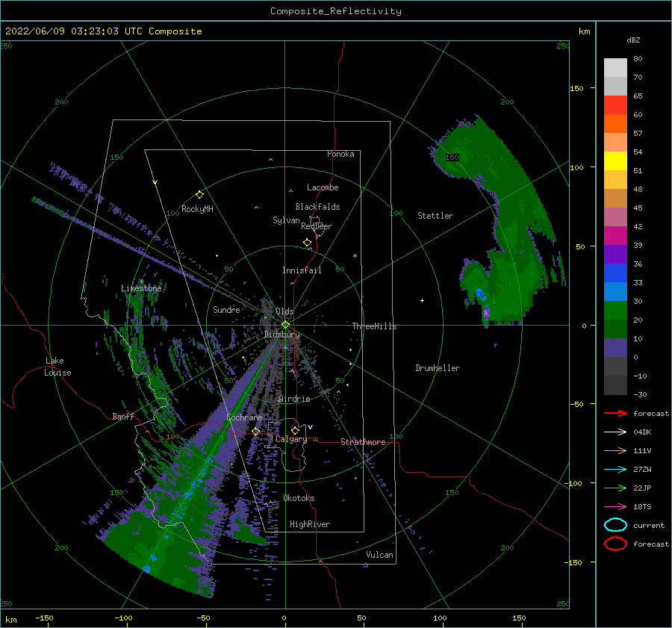Click the Lake Louise label

point(57,367)
